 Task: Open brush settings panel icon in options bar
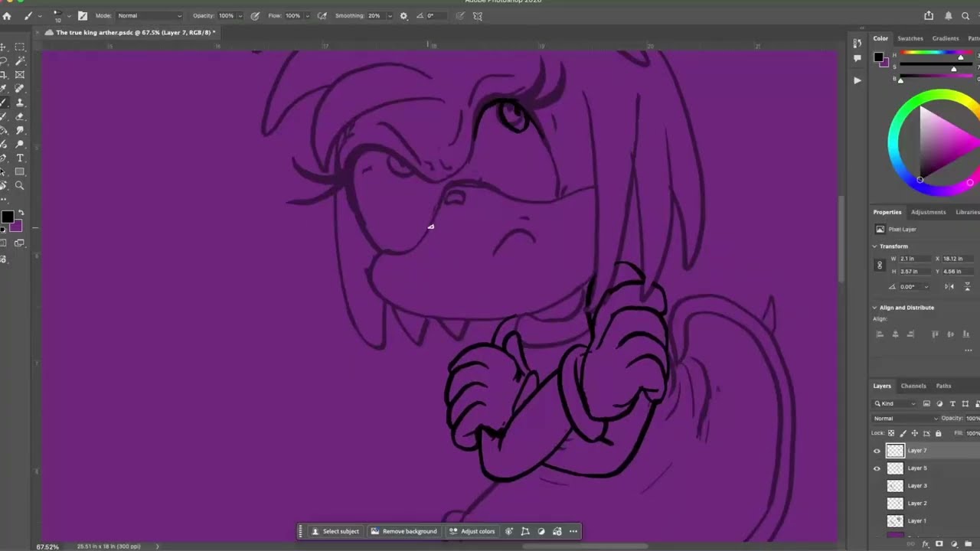point(83,15)
